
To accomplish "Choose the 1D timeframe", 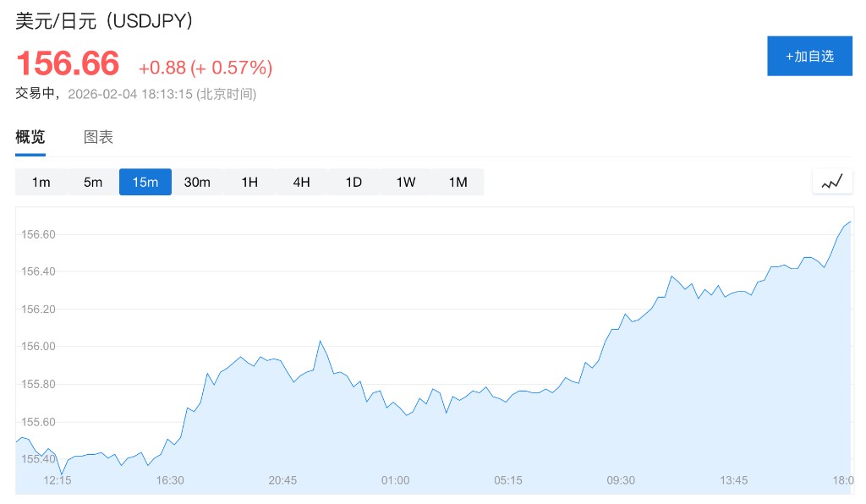I will point(354,182).
